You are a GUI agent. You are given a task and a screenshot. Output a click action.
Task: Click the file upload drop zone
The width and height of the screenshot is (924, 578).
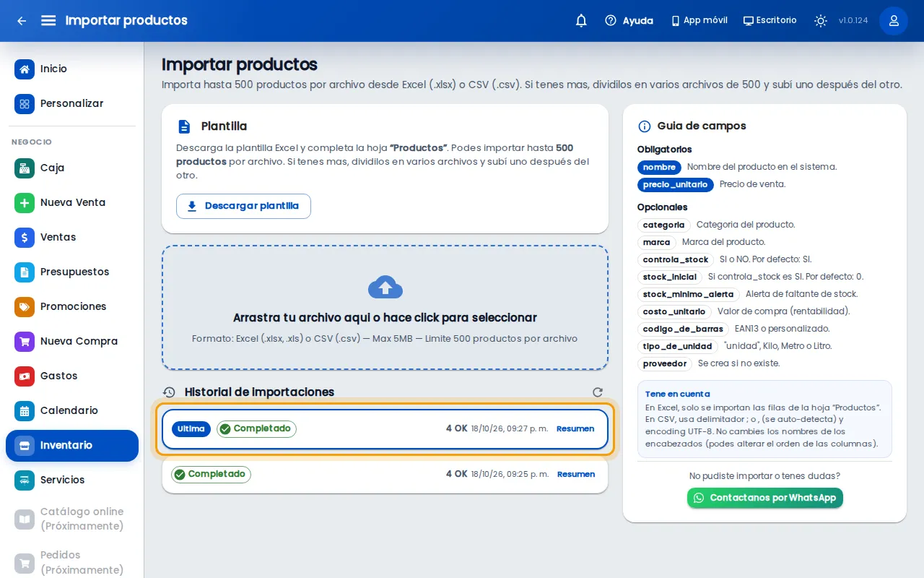(385, 308)
